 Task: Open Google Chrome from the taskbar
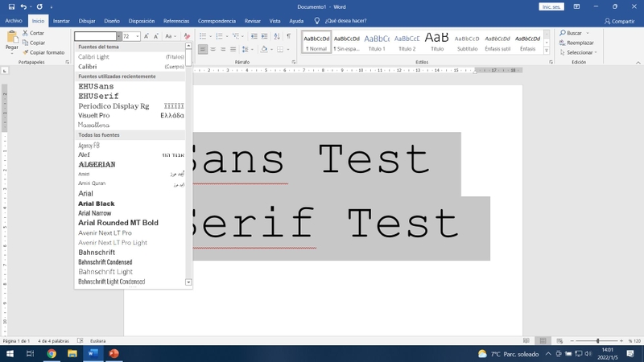52,353
